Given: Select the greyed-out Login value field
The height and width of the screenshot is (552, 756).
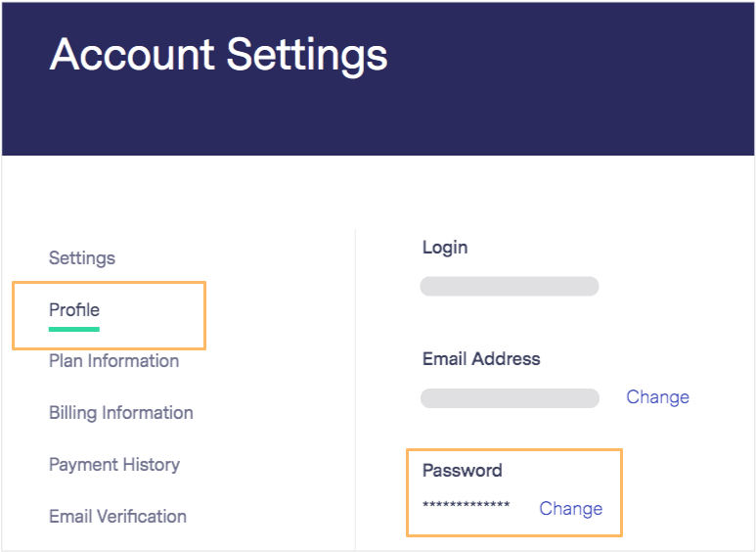Looking at the screenshot, I should coord(510,286).
